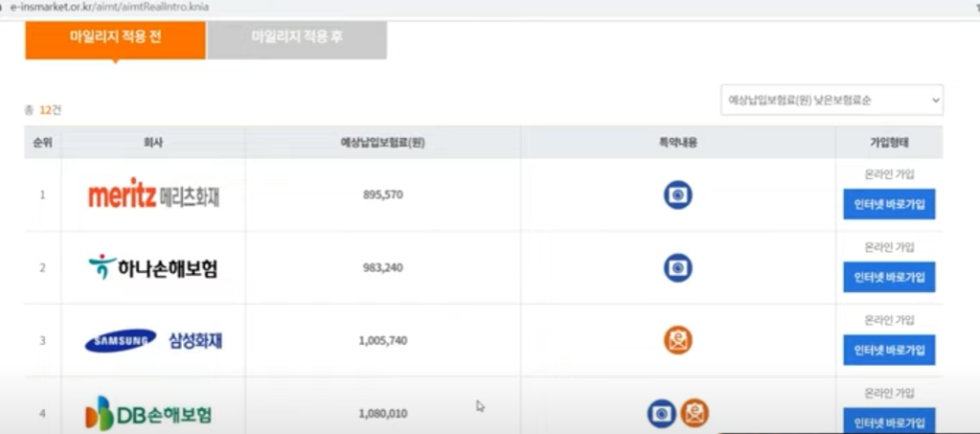Image resolution: width=980 pixels, height=434 pixels.
Task: Click the 예상납입보험료(원) column header
Action: 382,143
